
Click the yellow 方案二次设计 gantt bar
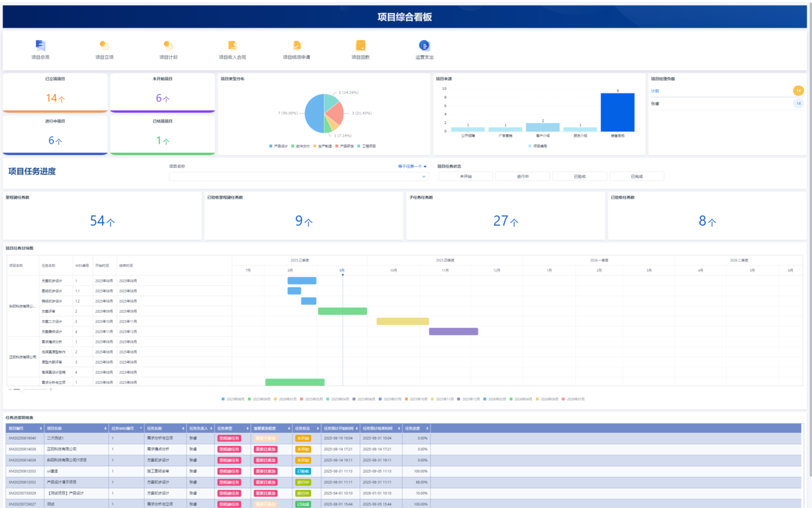pyautogui.click(x=403, y=321)
